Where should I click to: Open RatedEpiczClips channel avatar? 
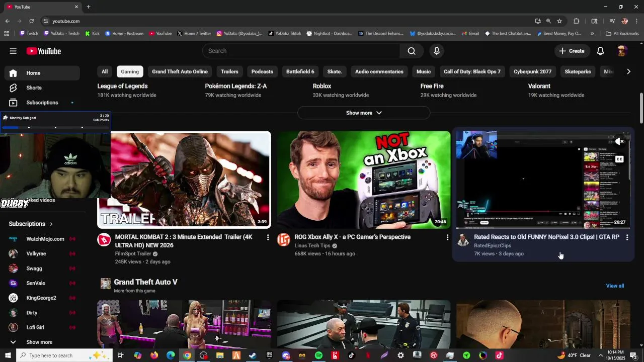click(x=463, y=240)
